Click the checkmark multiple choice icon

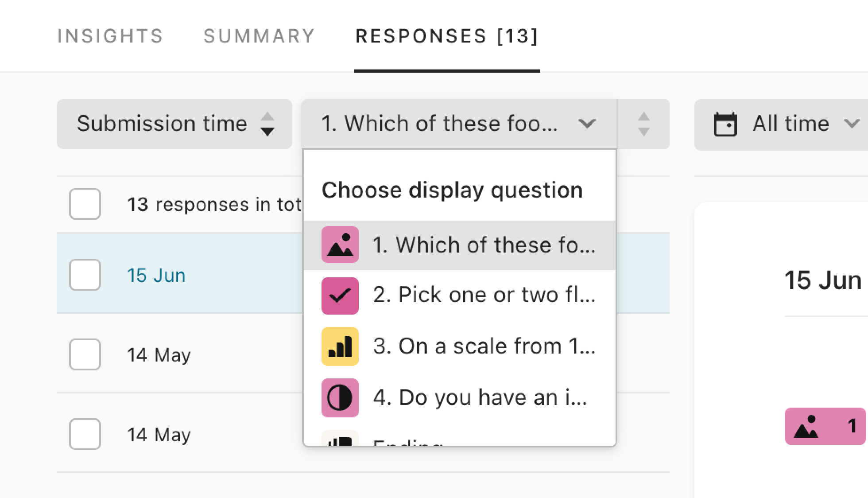pos(340,296)
